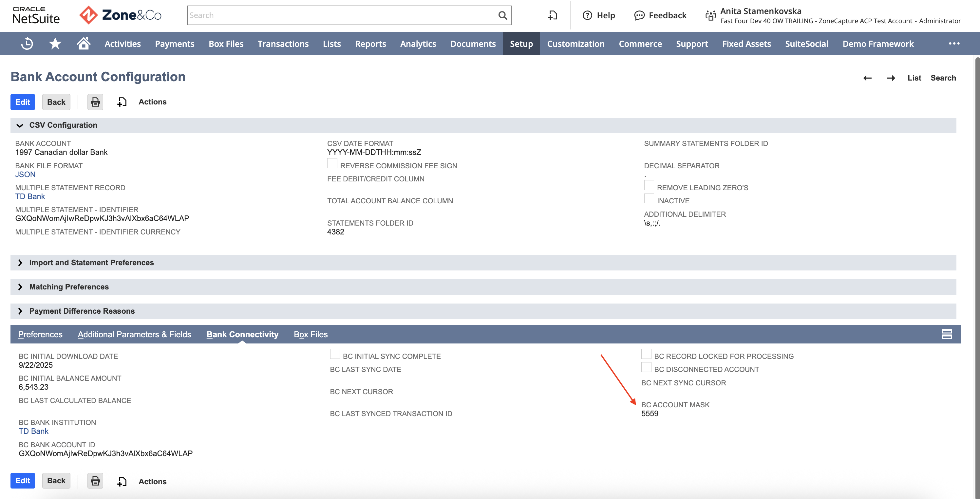
Task: Click the Oracle NetSuite logo
Action: point(36,15)
